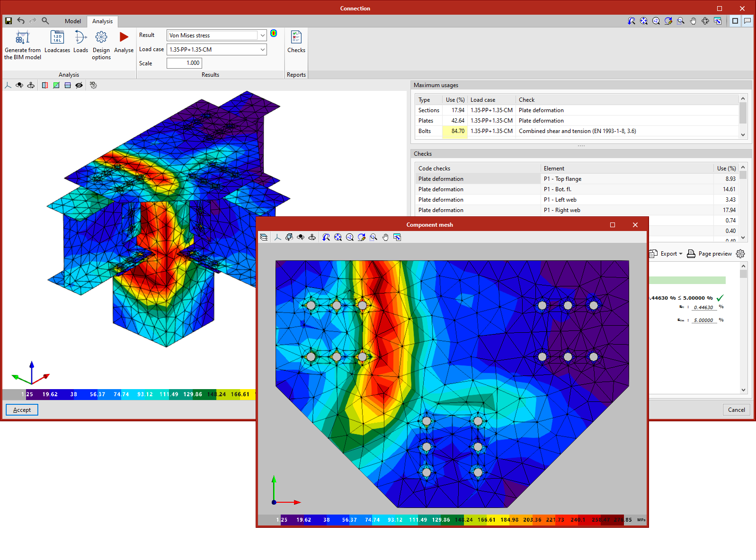Screen dimensions: 756x560
Task: Click the save floppy disk icon
Action: click(9, 21)
